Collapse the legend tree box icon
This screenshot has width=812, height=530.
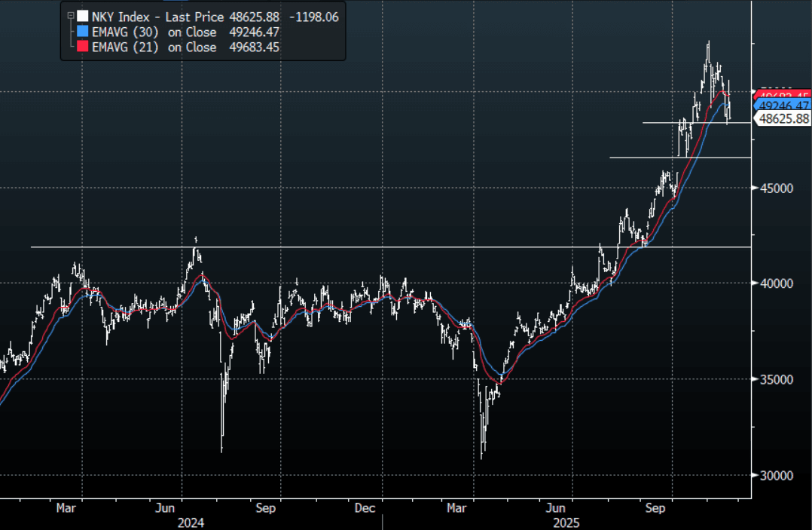71,15
